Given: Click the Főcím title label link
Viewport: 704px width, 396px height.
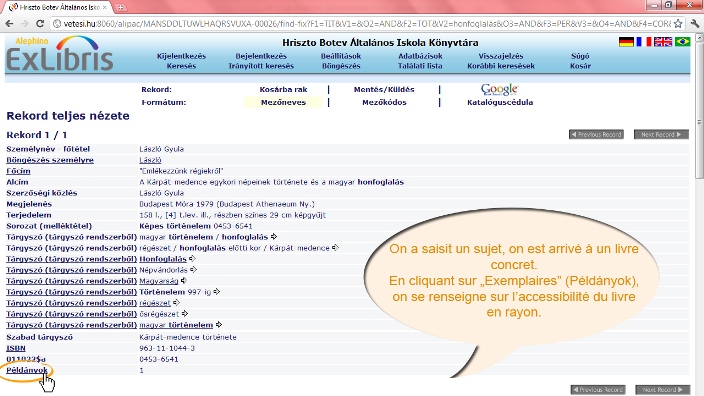Looking at the screenshot, I should (18, 171).
